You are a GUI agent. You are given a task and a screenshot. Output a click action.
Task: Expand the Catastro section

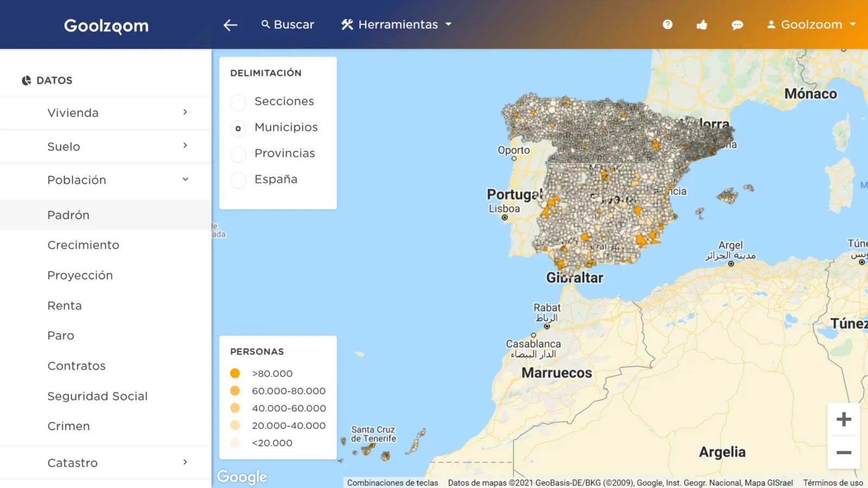106,463
